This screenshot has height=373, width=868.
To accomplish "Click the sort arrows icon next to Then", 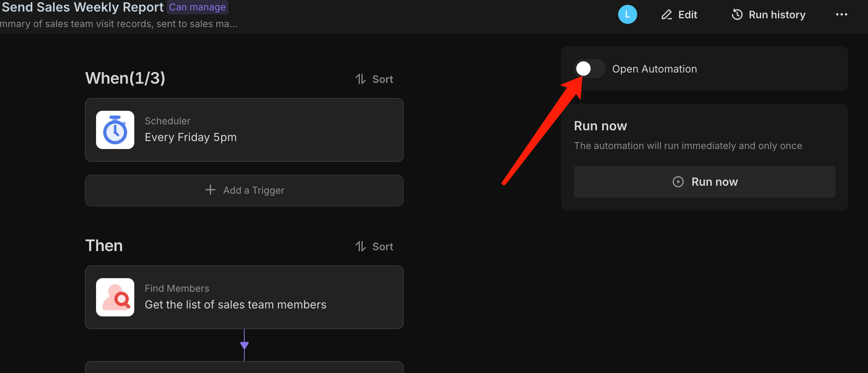I will point(361,246).
